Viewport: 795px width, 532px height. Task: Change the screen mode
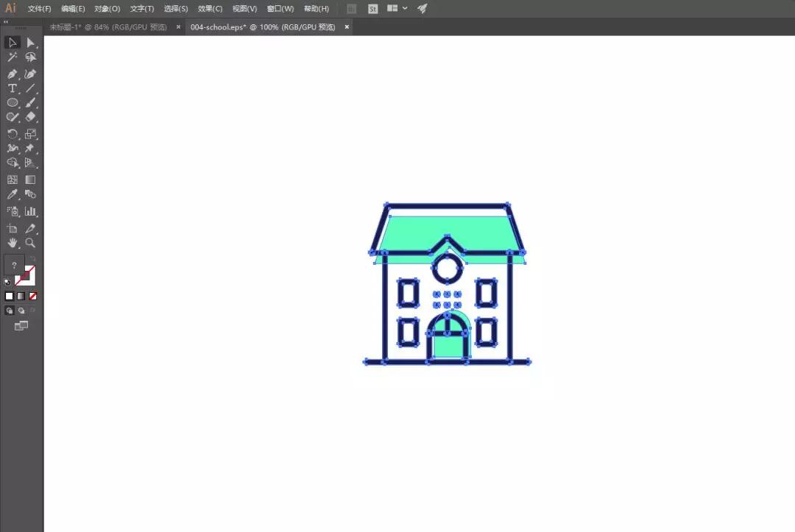21,326
